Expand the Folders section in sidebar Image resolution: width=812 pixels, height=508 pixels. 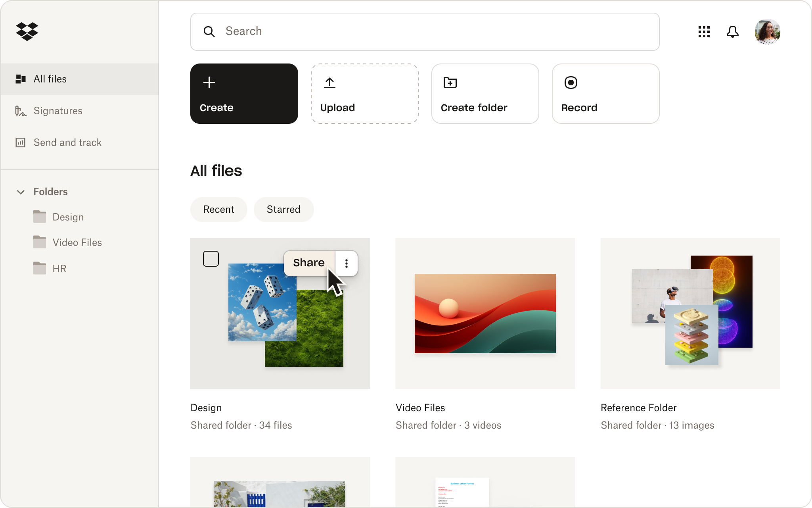pos(21,191)
